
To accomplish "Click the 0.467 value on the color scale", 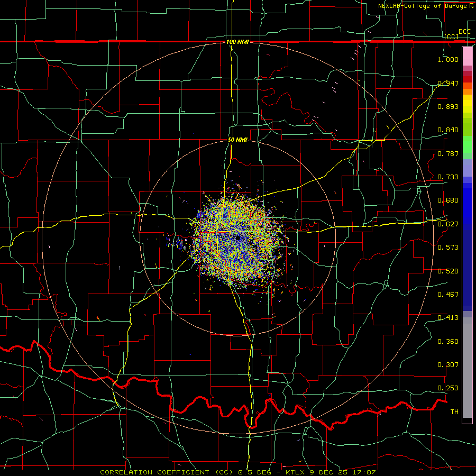I will [x=448, y=295].
